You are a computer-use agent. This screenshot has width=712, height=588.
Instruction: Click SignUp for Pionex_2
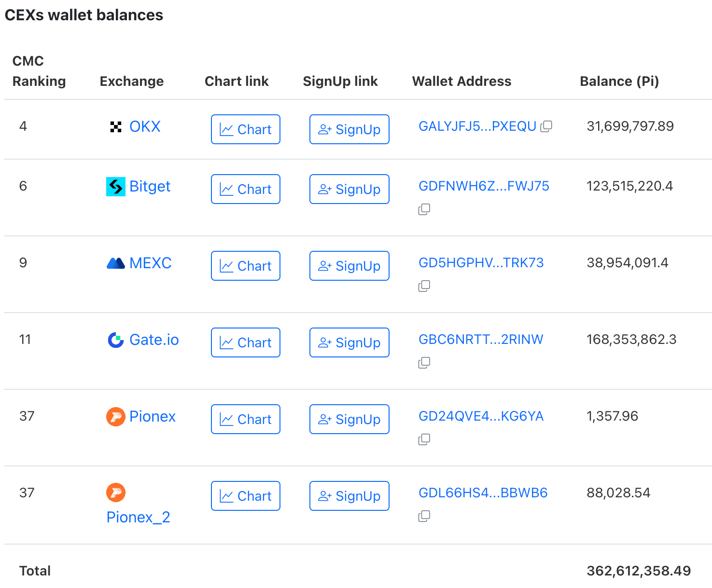click(x=349, y=496)
